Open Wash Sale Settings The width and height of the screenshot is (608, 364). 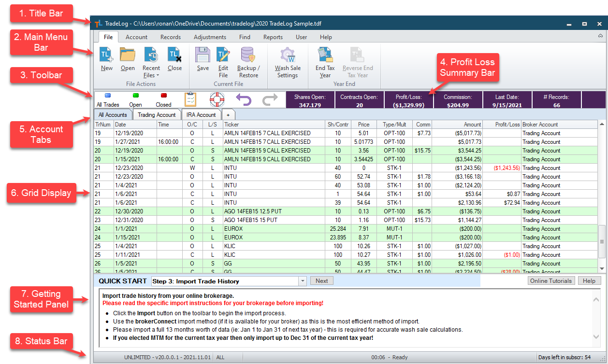[x=288, y=62]
